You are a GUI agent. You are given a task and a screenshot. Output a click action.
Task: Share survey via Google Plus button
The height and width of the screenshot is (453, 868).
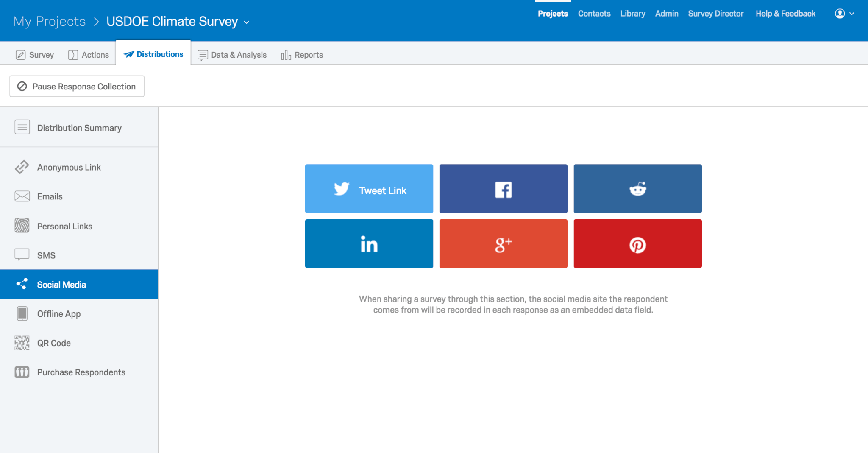point(503,243)
